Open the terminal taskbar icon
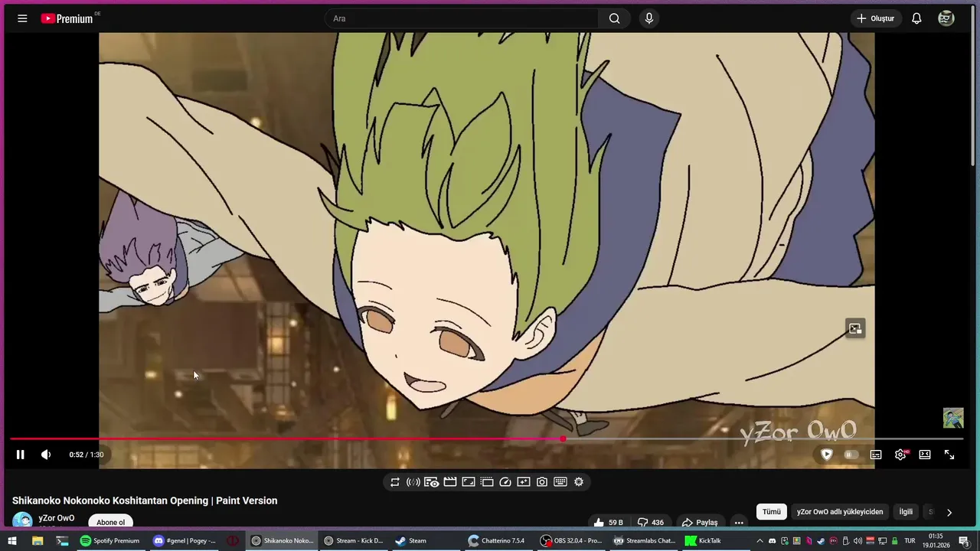The height and width of the screenshot is (551, 980). [x=62, y=541]
